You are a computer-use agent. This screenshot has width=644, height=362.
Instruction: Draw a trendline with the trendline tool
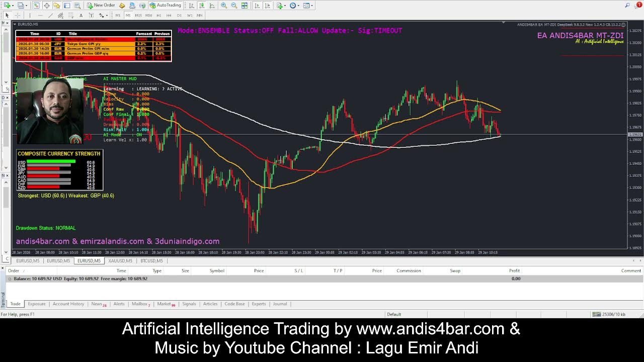[x=50, y=16]
